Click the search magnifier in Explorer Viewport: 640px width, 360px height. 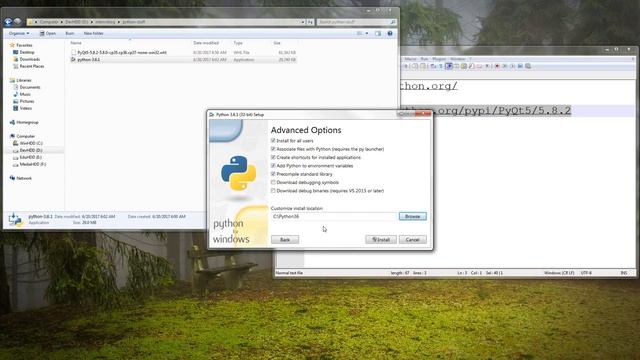tap(393, 22)
